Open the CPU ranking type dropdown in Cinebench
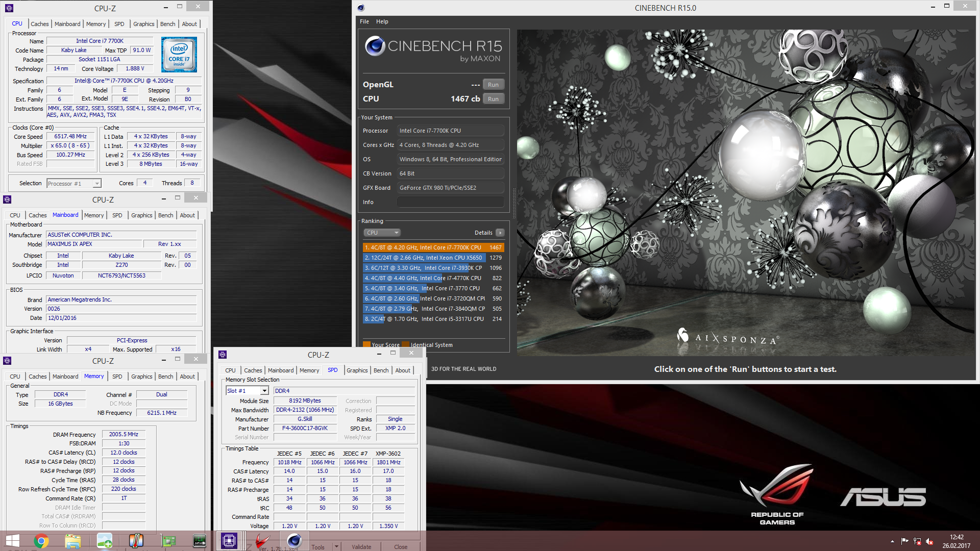The width and height of the screenshot is (980, 551). [382, 233]
